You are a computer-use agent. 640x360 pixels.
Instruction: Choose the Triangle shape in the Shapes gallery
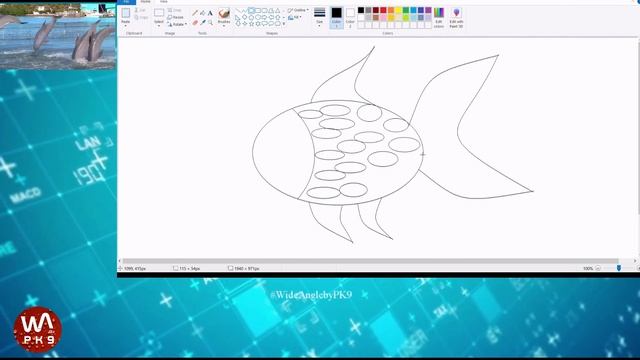click(x=278, y=11)
